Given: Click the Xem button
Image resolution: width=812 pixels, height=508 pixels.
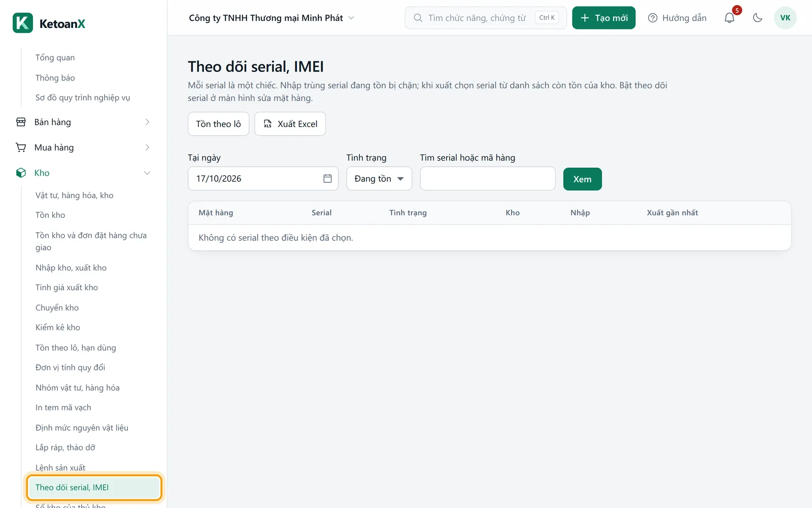Looking at the screenshot, I should pyautogui.click(x=583, y=179).
